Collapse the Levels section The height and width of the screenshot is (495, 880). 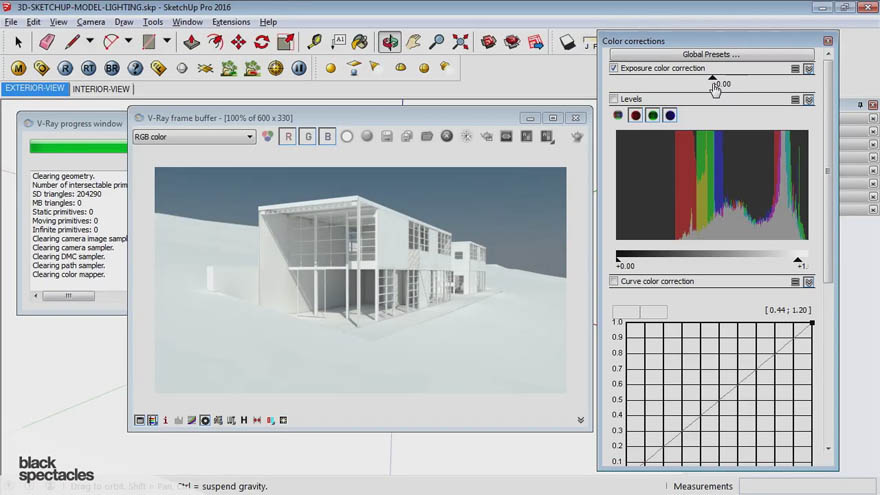coord(809,99)
